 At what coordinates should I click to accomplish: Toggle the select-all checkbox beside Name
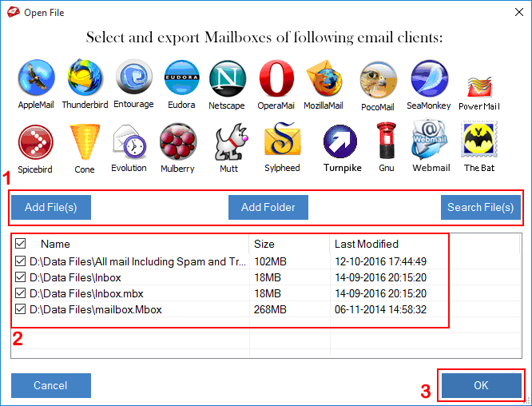(x=20, y=244)
